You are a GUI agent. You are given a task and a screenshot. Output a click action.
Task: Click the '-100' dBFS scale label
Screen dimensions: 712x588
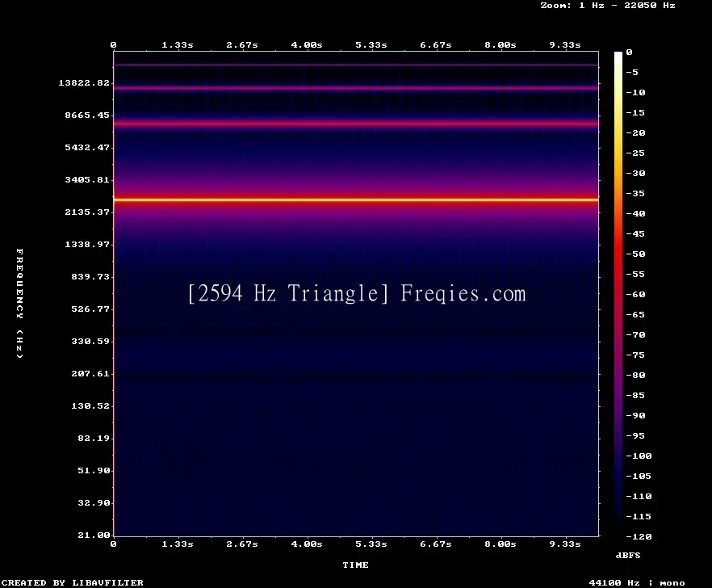point(639,456)
